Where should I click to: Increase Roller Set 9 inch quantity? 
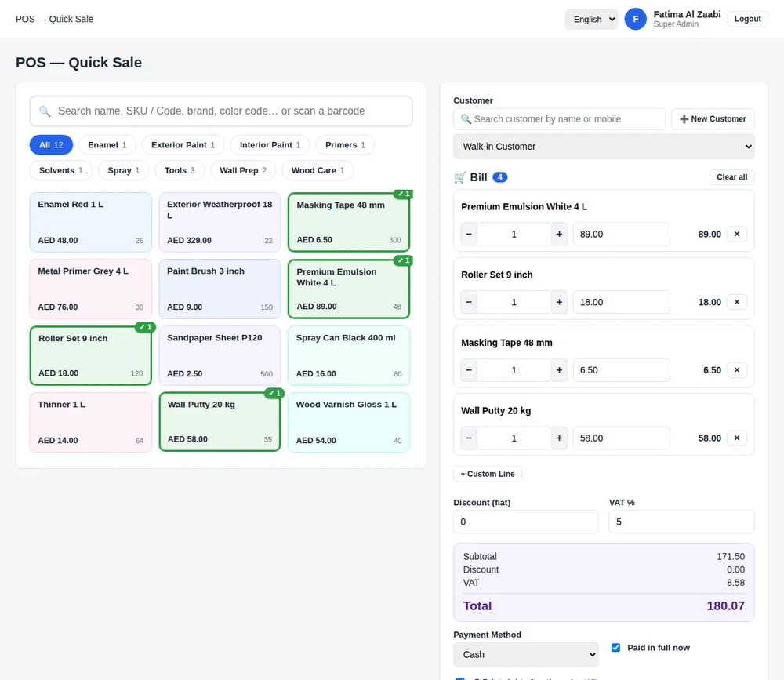[559, 302]
